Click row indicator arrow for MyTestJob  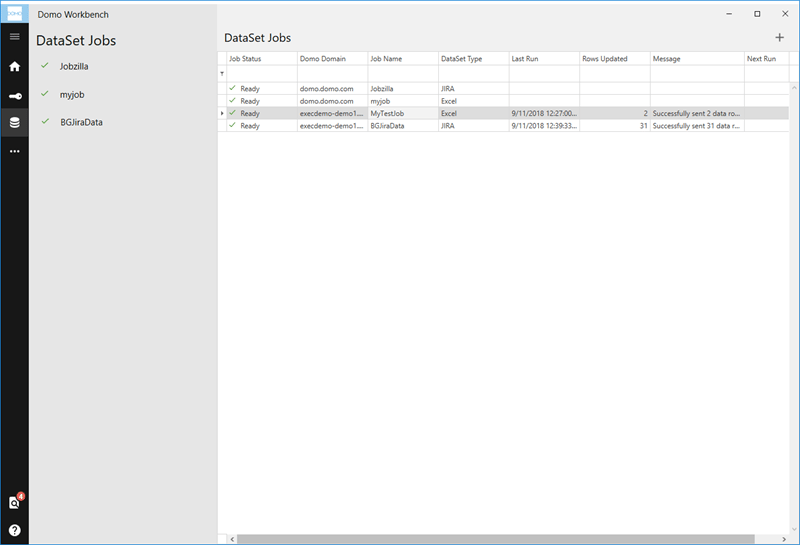[222, 113]
